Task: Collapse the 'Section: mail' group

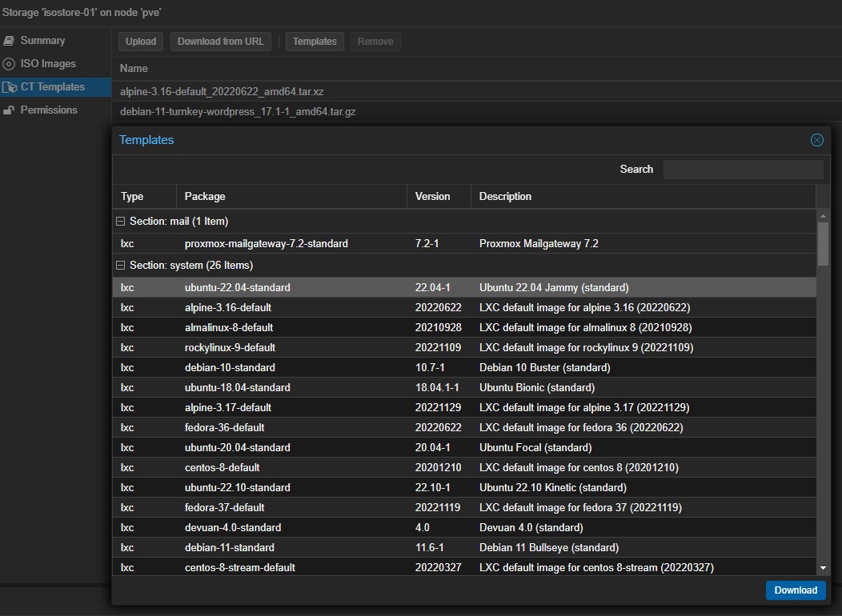Action: click(x=120, y=222)
